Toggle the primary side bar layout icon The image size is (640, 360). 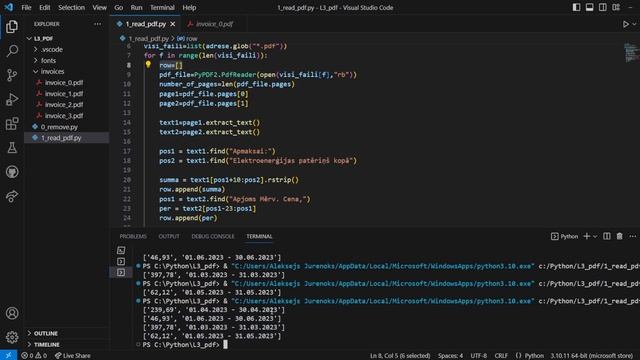pyautogui.click(x=576, y=7)
